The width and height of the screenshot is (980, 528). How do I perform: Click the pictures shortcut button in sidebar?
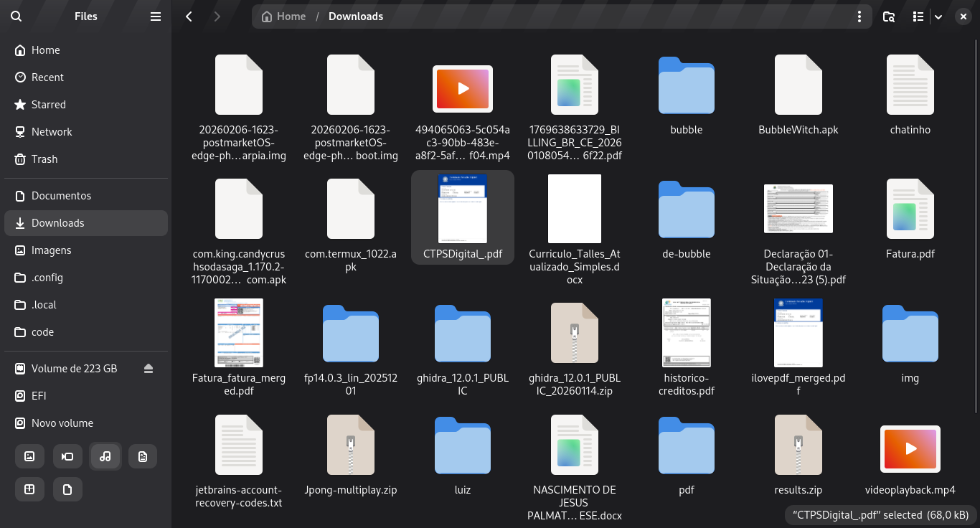[29, 456]
